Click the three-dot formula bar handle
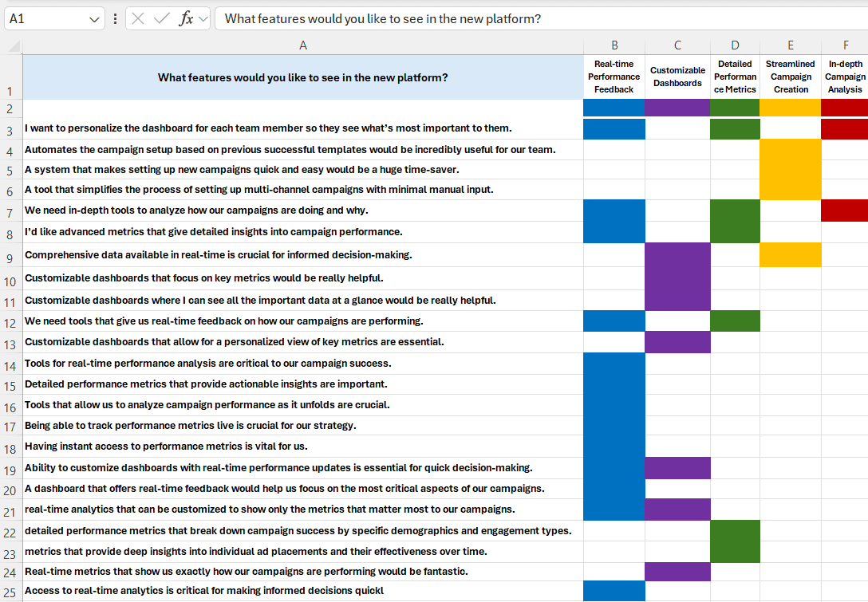This screenshot has width=868, height=602. [115, 19]
